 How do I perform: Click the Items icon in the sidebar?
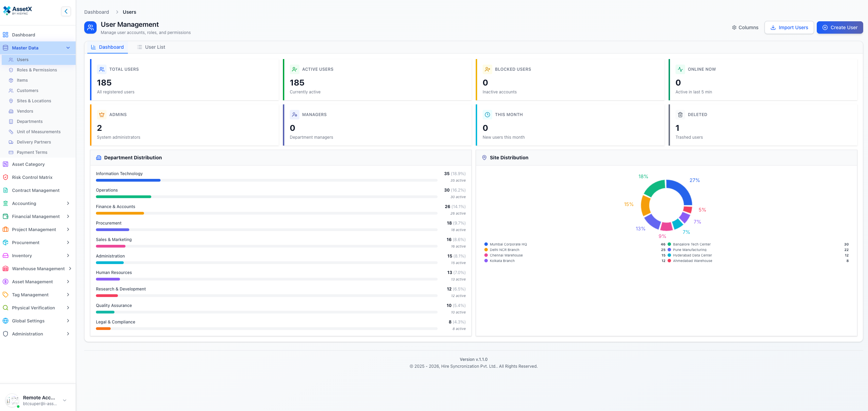click(11, 80)
